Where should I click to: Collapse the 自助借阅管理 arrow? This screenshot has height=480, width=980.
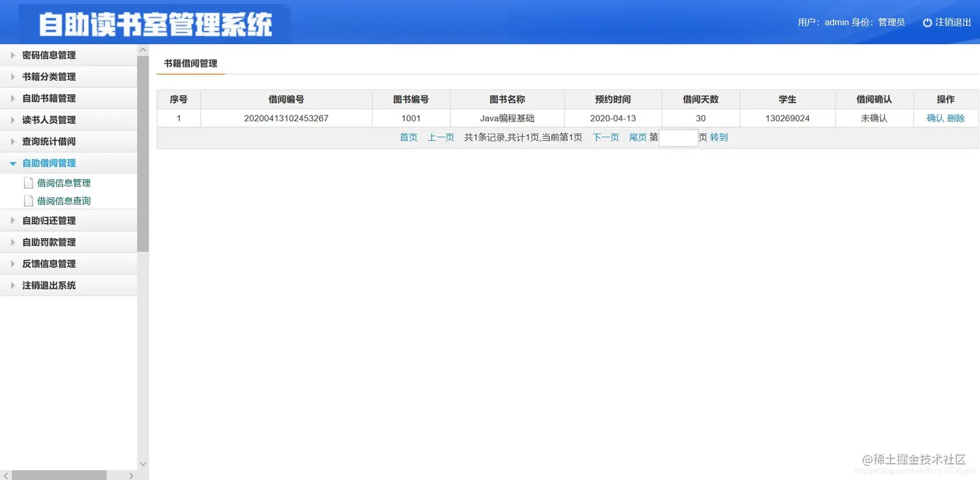pos(12,163)
